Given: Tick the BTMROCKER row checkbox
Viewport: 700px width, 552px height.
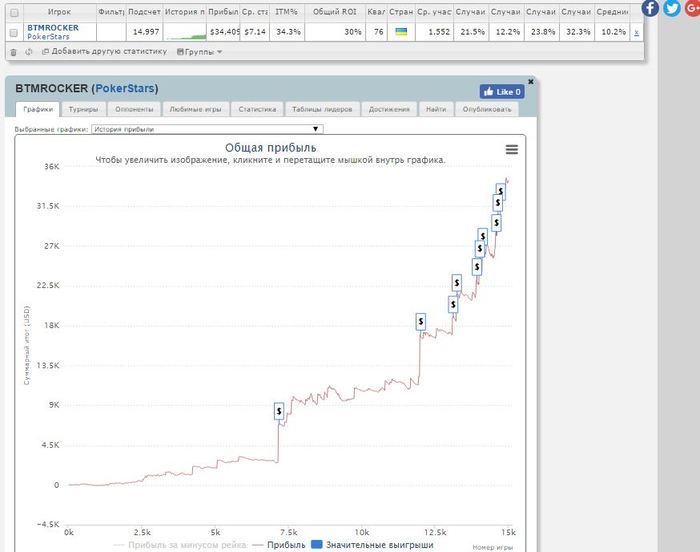Looking at the screenshot, I should point(13,33).
